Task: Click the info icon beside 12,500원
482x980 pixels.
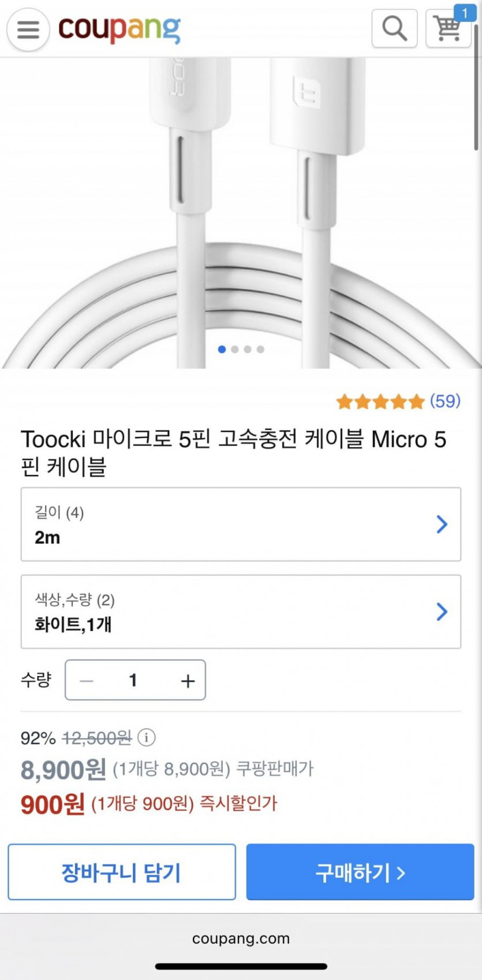Action: click(x=147, y=737)
